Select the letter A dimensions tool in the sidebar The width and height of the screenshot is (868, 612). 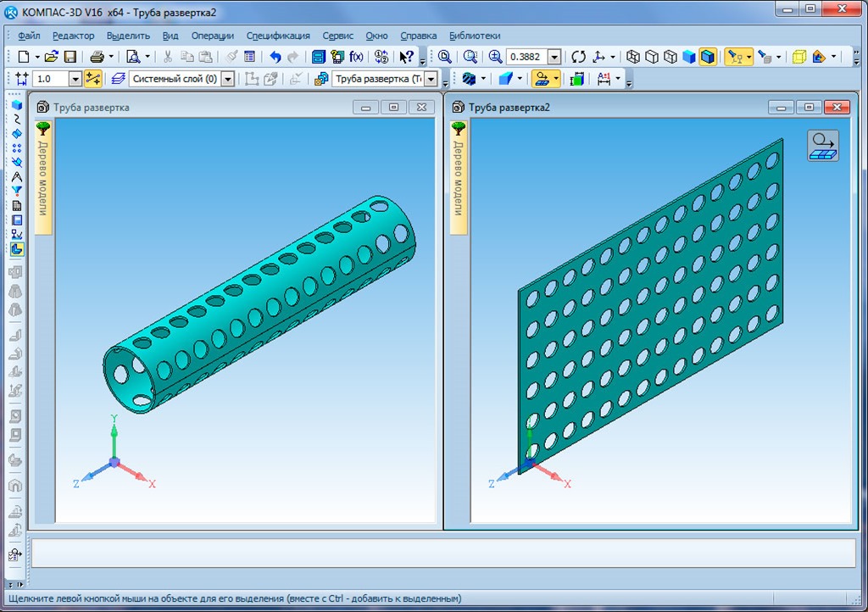(x=17, y=176)
